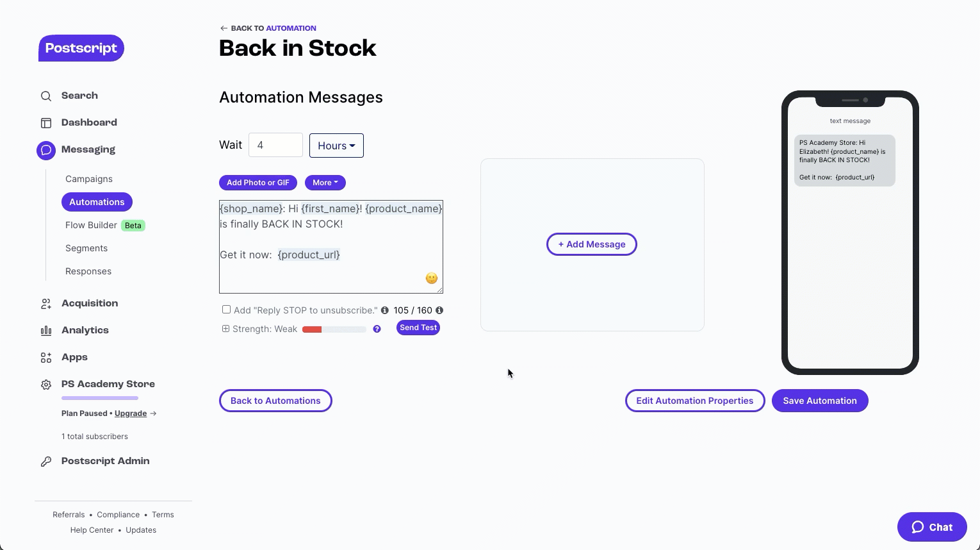Image resolution: width=980 pixels, height=550 pixels.
Task: Expand the Strength details plus toggle
Action: [x=225, y=329]
